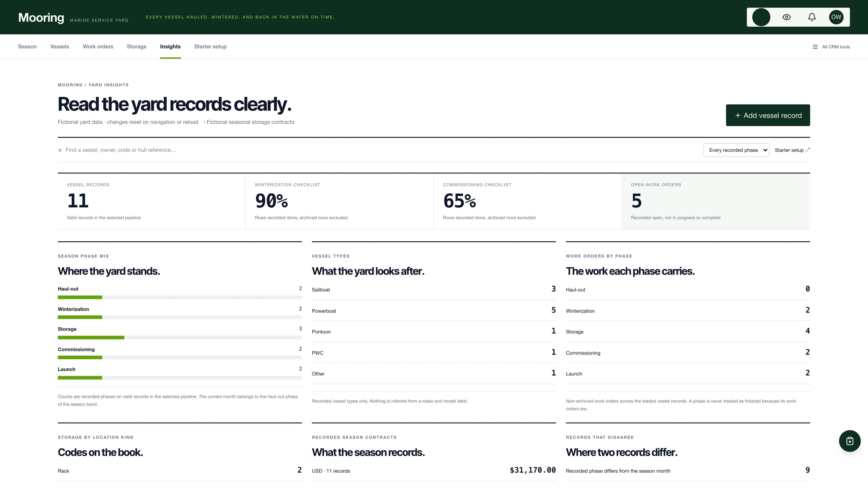The width and height of the screenshot is (868, 488).
Task: Focus the Find a vessel search field
Action: pyautogui.click(x=381, y=150)
